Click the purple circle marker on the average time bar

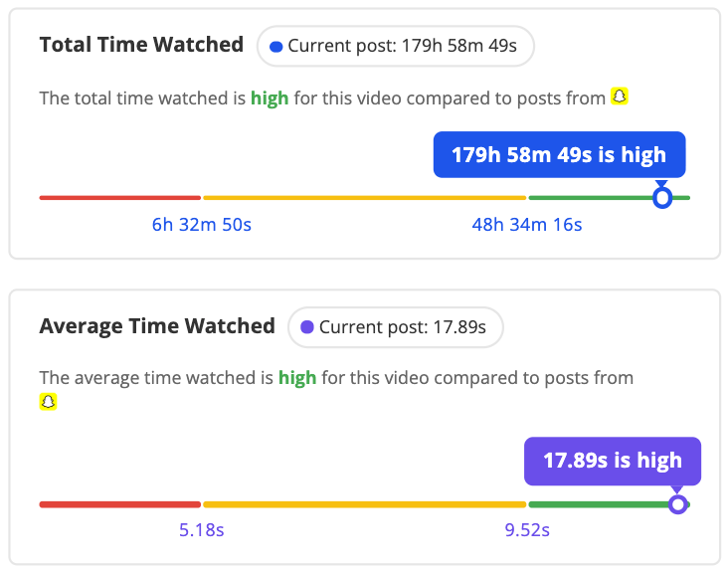tap(677, 504)
